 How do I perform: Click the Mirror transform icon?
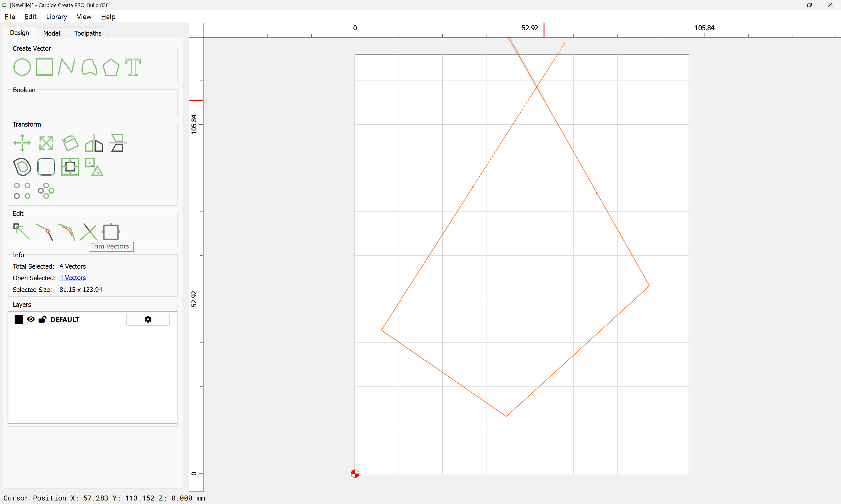pos(94,143)
